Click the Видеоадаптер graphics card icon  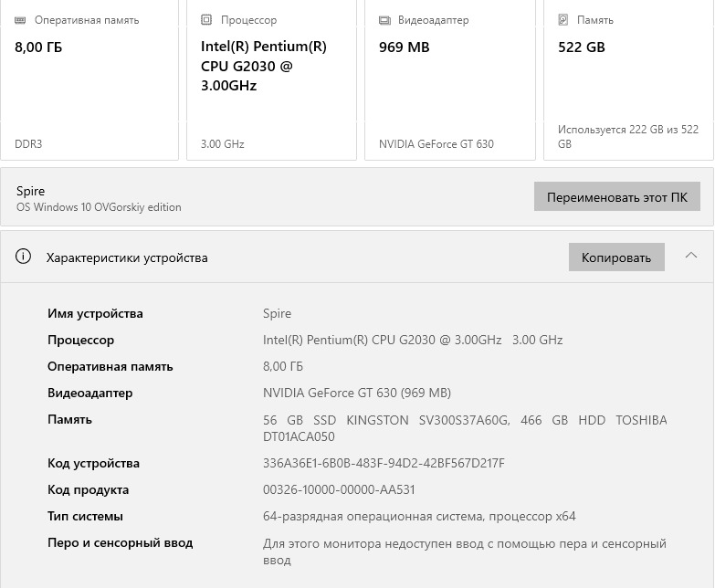click(x=384, y=19)
